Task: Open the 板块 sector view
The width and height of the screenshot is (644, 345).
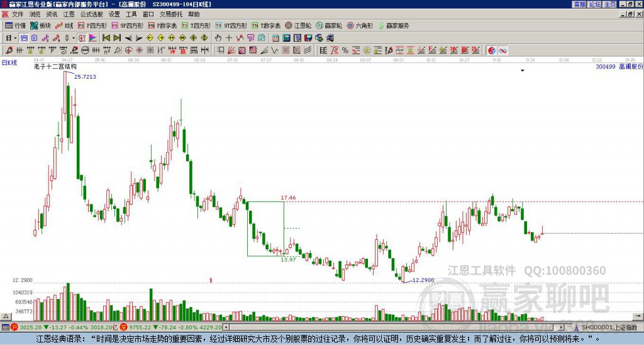Action: 41,25
